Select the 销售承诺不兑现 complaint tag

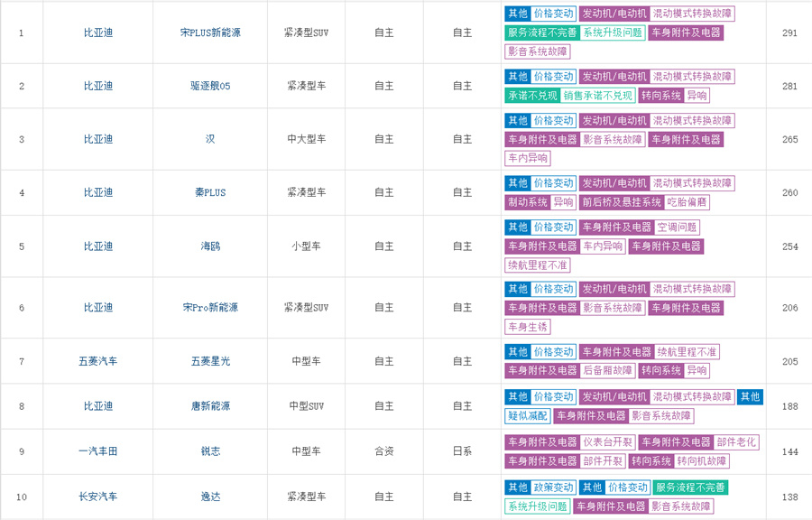pyautogui.click(x=598, y=96)
